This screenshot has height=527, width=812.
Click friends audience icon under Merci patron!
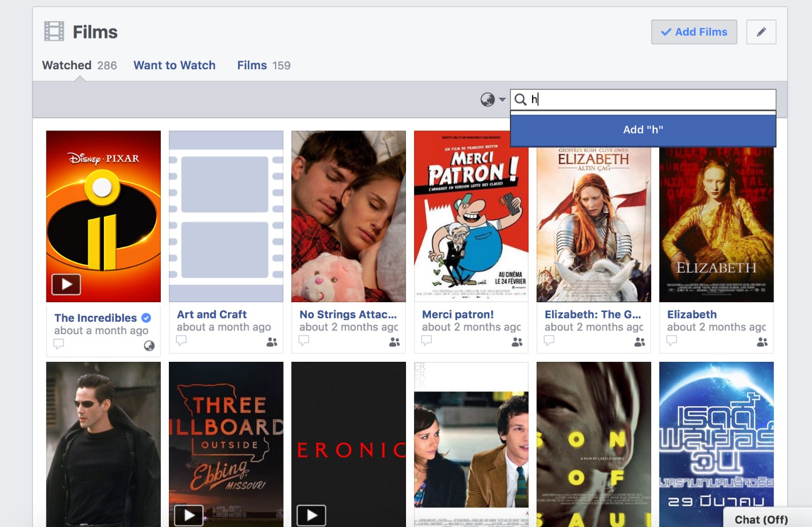point(517,342)
